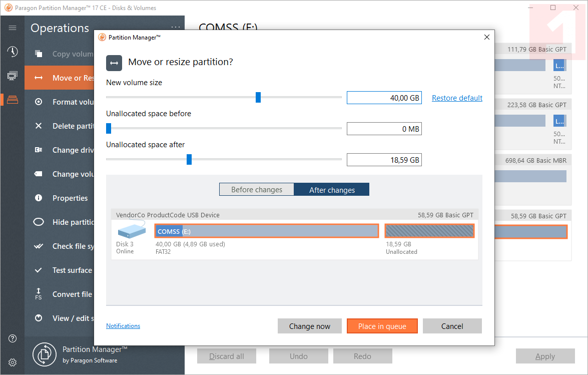Click the Undo button
Image resolution: width=588 pixels, height=375 pixels.
(x=298, y=356)
